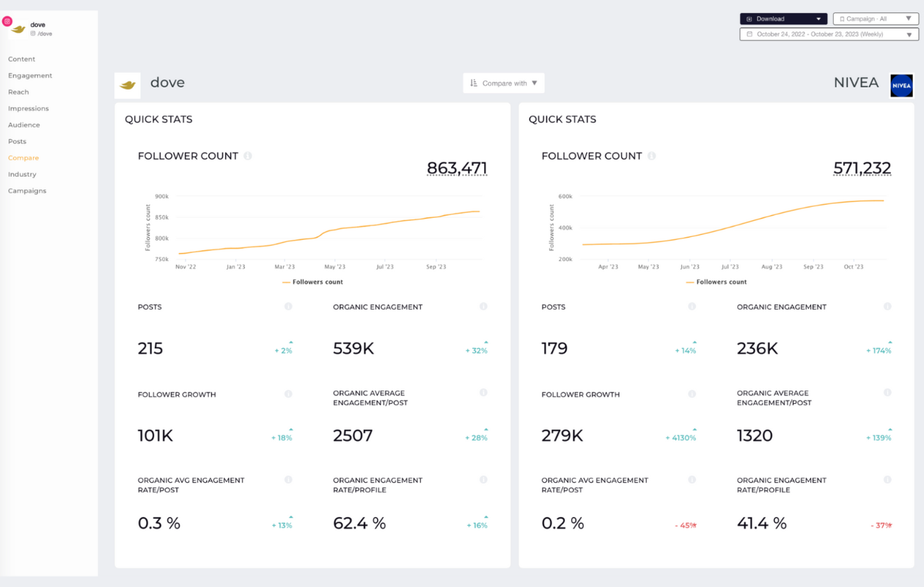Click NIVEA engagement rate value 41.4 %
This screenshot has height=587, width=924.
click(762, 523)
